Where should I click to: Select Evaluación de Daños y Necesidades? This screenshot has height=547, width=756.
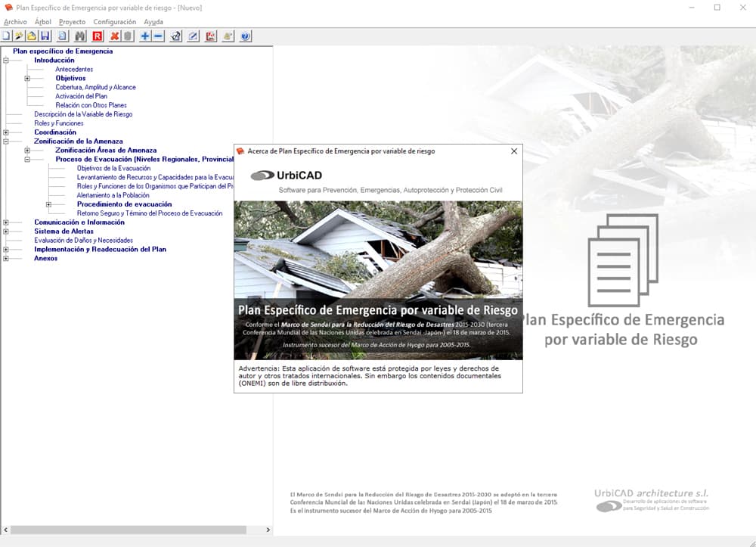pyautogui.click(x=83, y=241)
